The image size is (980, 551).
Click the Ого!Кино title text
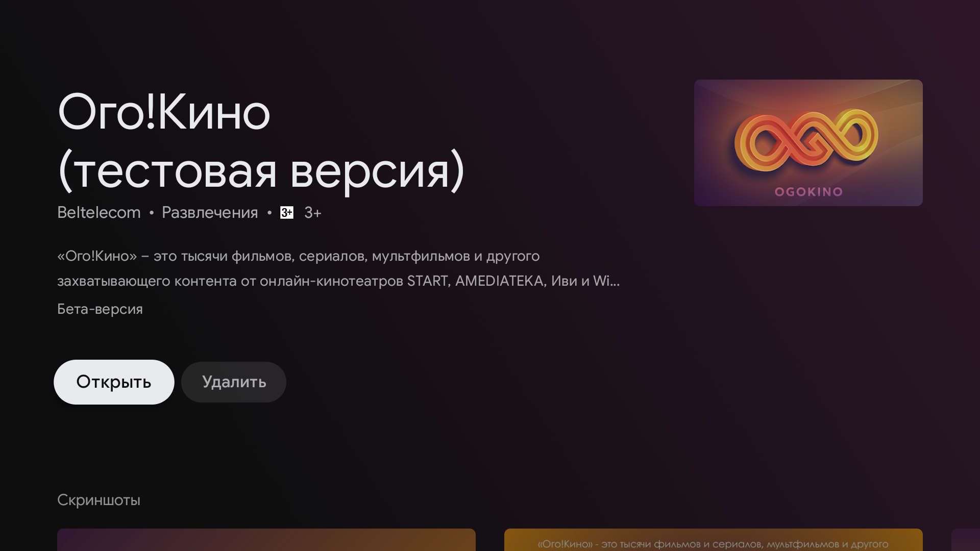[164, 112]
